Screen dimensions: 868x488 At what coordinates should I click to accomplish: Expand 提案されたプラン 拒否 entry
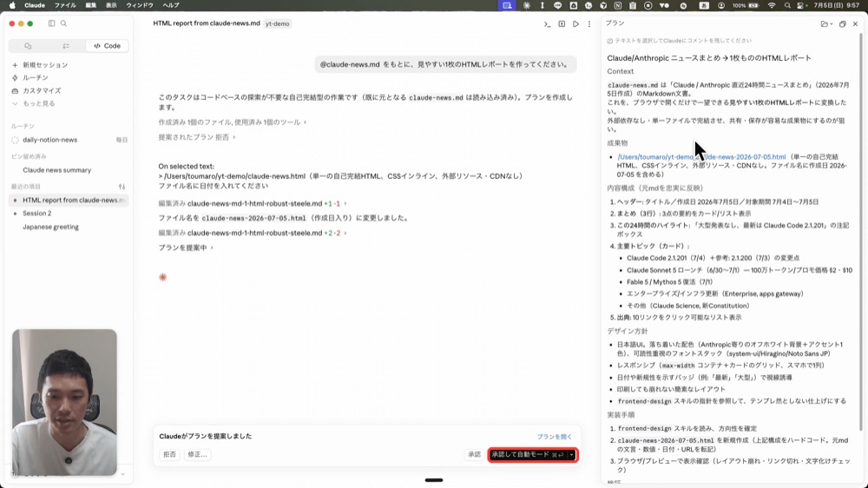coord(196,137)
